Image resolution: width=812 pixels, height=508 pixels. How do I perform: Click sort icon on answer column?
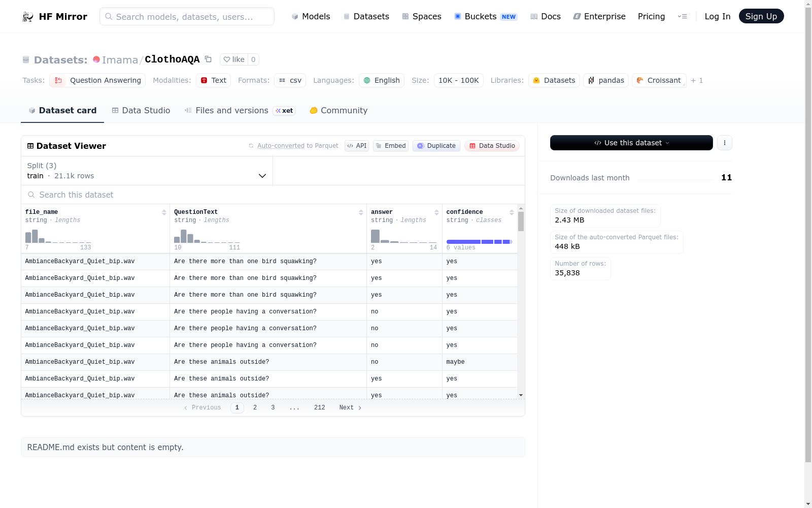(436, 212)
